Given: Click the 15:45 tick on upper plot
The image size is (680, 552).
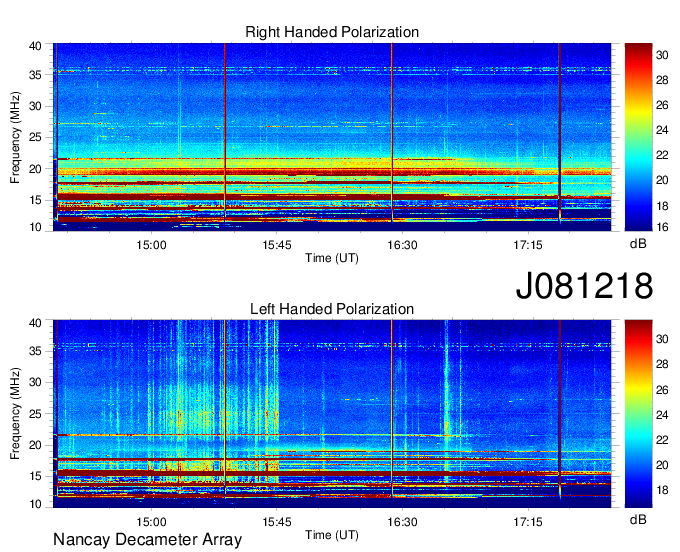Looking at the screenshot, I should (x=277, y=245).
